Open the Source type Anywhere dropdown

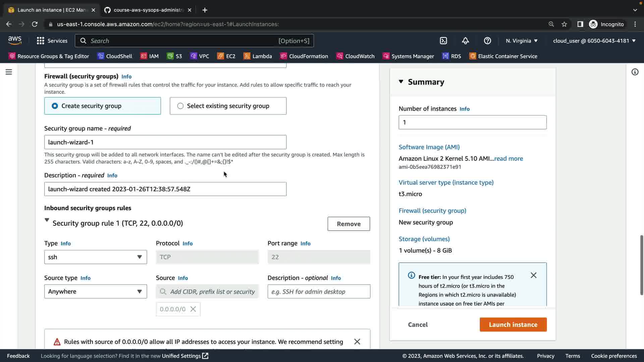[95, 292]
